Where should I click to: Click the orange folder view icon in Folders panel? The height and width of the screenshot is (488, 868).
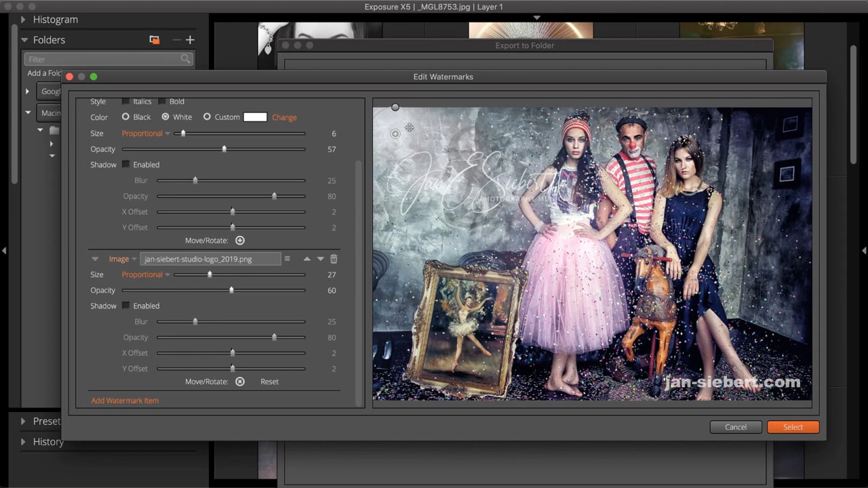pyautogui.click(x=155, y=40)
